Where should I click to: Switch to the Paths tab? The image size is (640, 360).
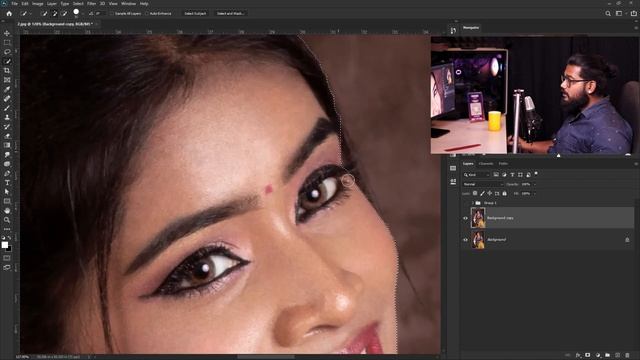click(503, 164)
